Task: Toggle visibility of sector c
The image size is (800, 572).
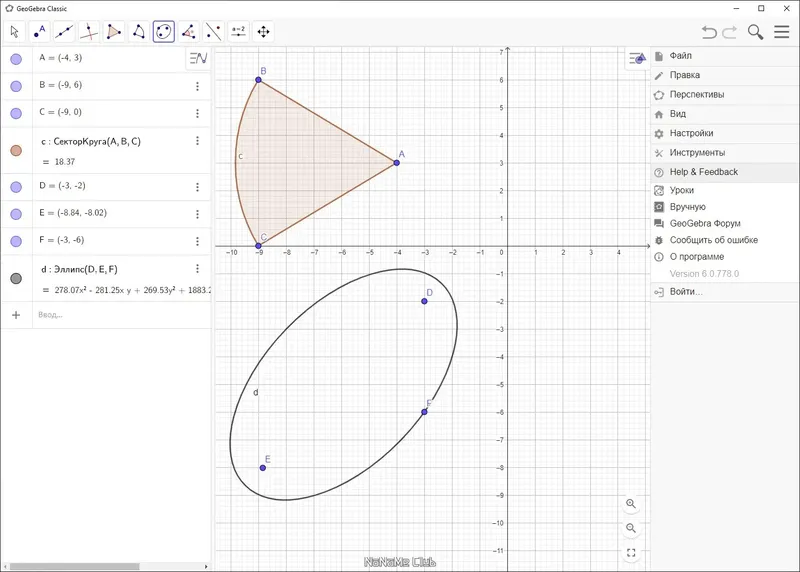Action: pyautogui.click(x=16, y=151)
